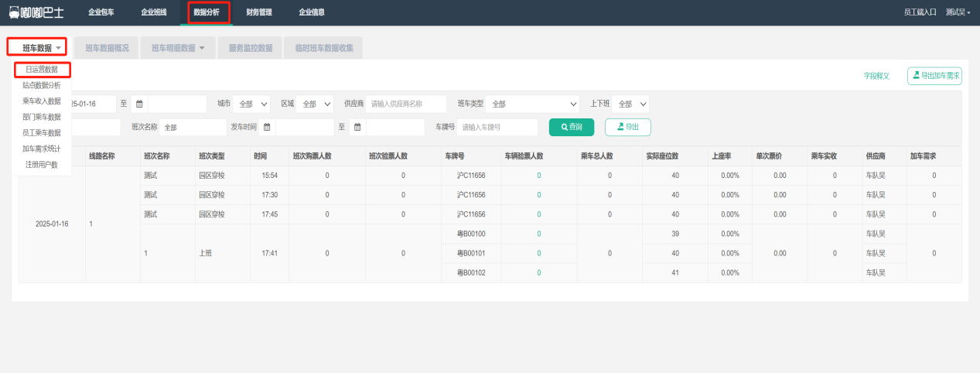Open the calendar icon beside the end date field

(140, 104)
